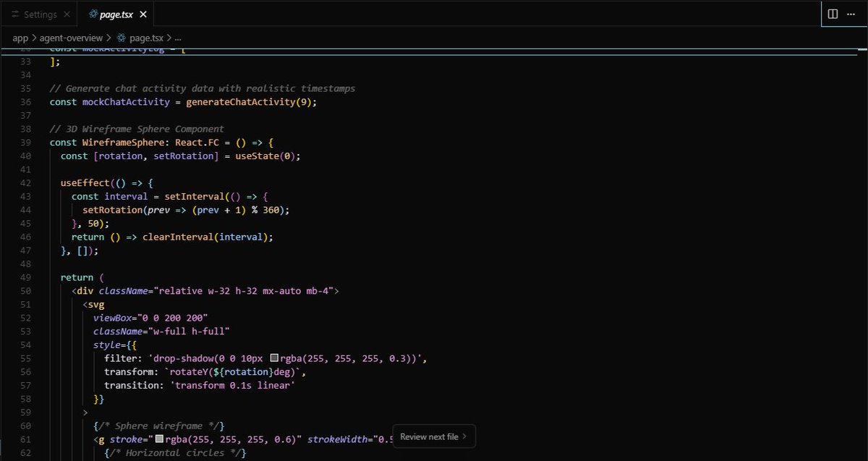Viewport: 868px width, 461px height.
Task: Close the Settings tab
Action: pos(67,14)
